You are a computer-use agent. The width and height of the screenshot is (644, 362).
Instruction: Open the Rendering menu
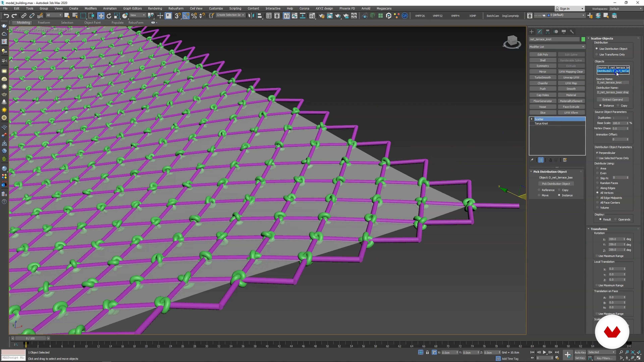[155, 9]
